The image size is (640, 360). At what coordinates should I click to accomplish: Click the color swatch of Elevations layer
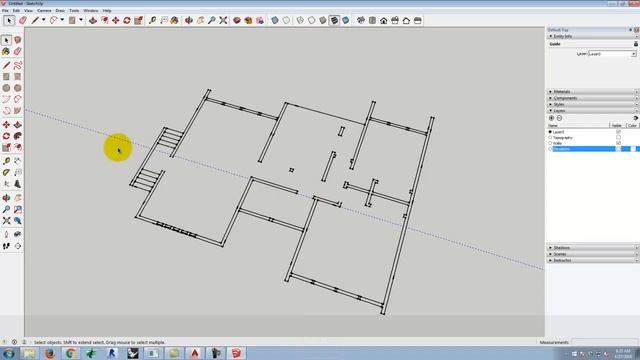click(x=633, y=149)
